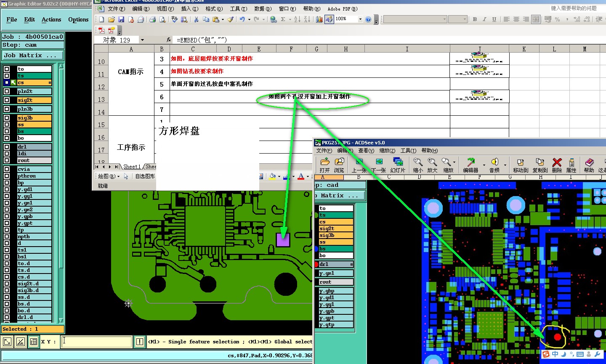
Task: Toggle checkbox for 'drl' layer
Action: [x=7, y=147]
